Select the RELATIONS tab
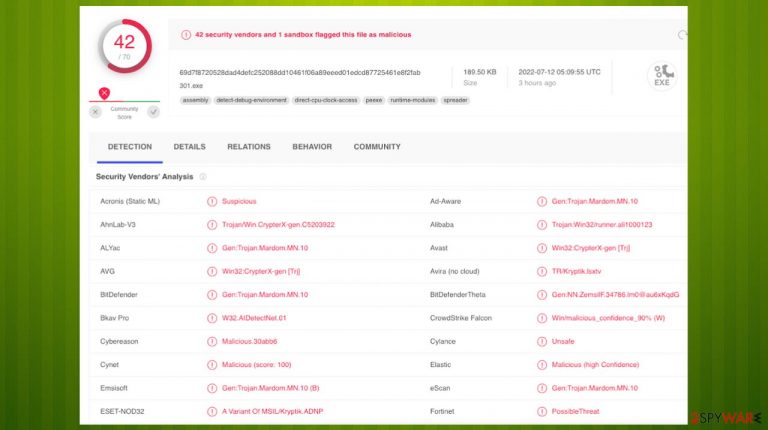 249,146
